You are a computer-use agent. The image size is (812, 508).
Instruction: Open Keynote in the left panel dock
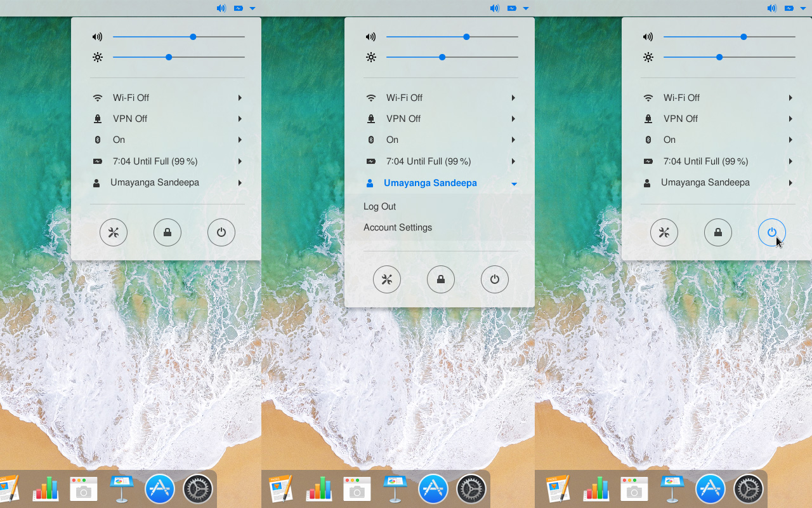pyautogui.click(x=121, y=489)
